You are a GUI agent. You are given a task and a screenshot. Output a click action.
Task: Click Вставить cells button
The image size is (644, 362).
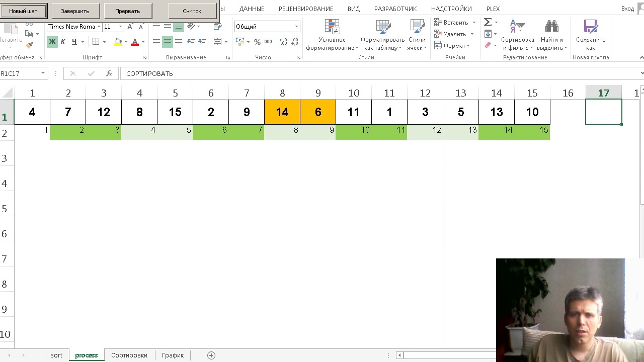[451, 23]
